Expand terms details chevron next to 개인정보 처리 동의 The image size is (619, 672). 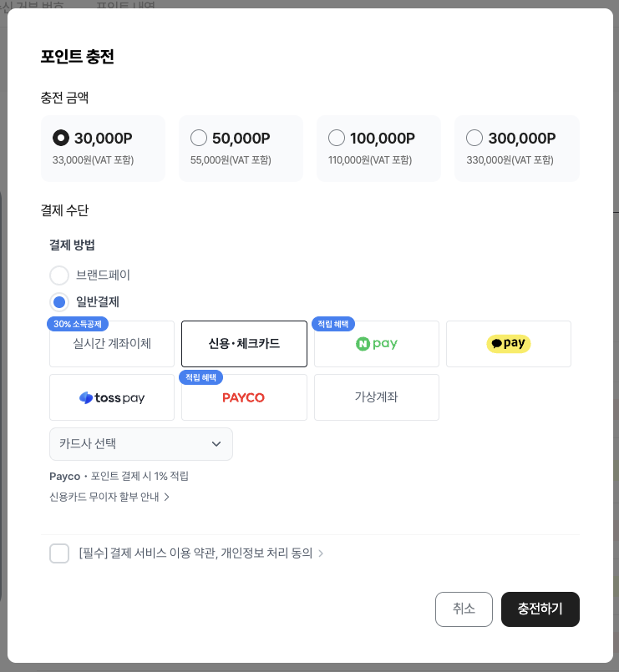322,553
